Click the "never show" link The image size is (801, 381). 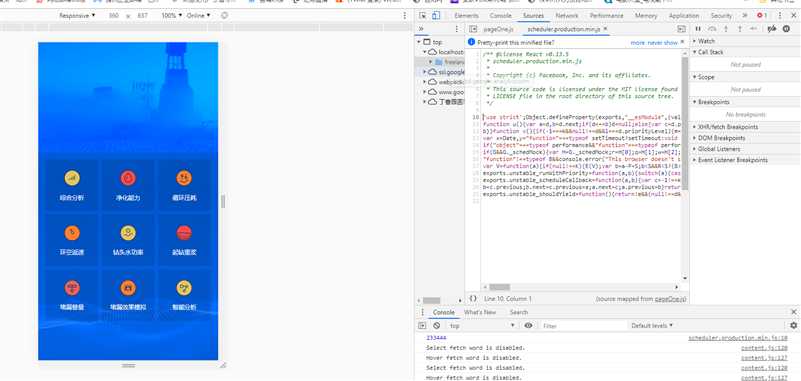point(663,43)
